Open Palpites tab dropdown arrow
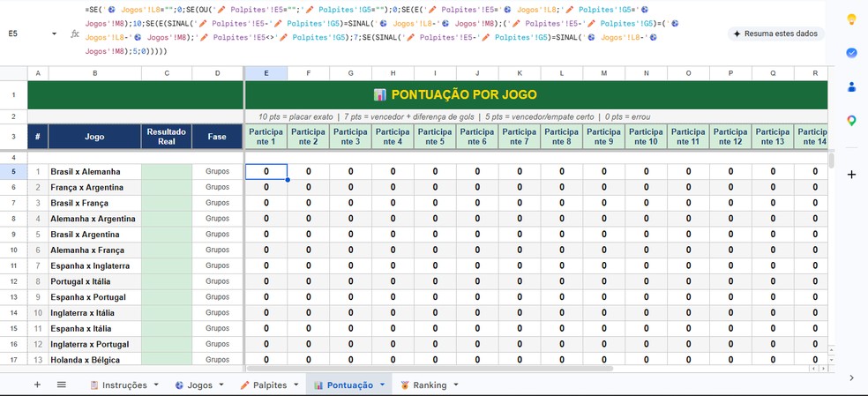868x396 pixels. tap(296, 385)
